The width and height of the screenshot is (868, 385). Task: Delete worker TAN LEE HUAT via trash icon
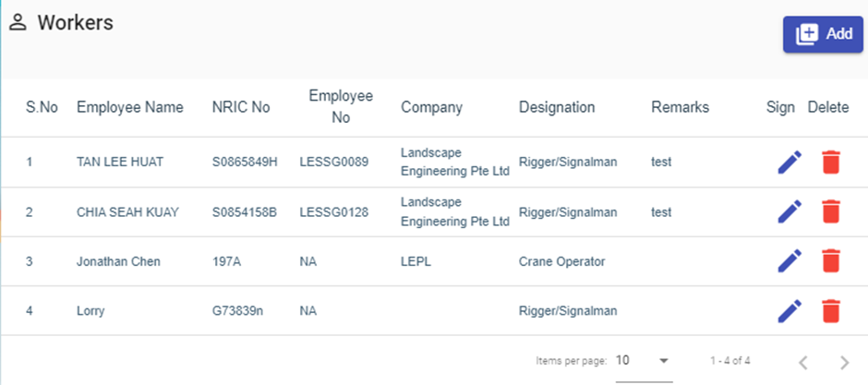pos(831,162)
